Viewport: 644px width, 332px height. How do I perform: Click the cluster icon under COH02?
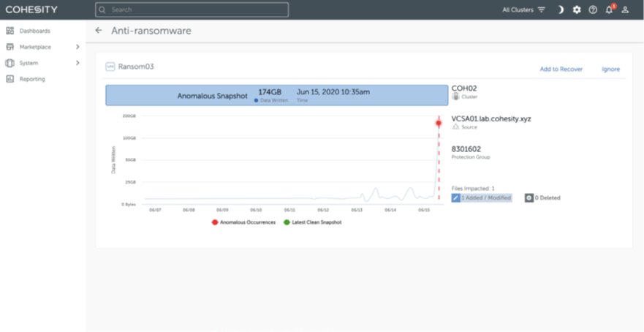click(x=455, y=97)
